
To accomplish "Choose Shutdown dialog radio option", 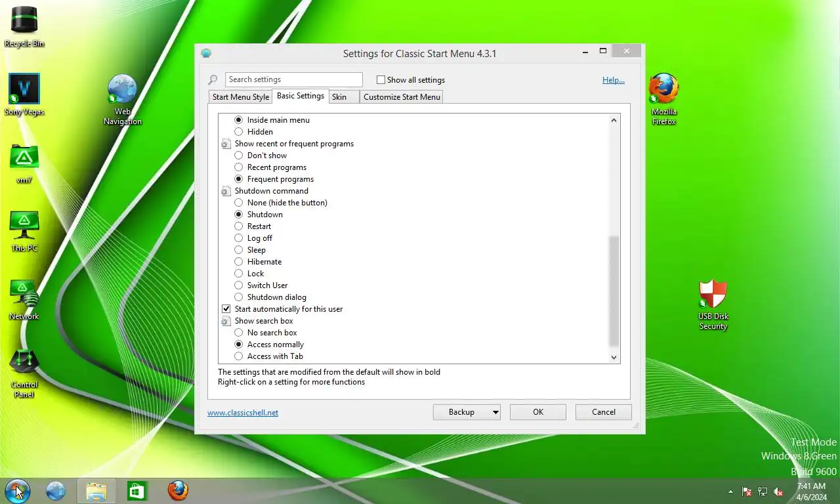I will [x=239, y=297].
